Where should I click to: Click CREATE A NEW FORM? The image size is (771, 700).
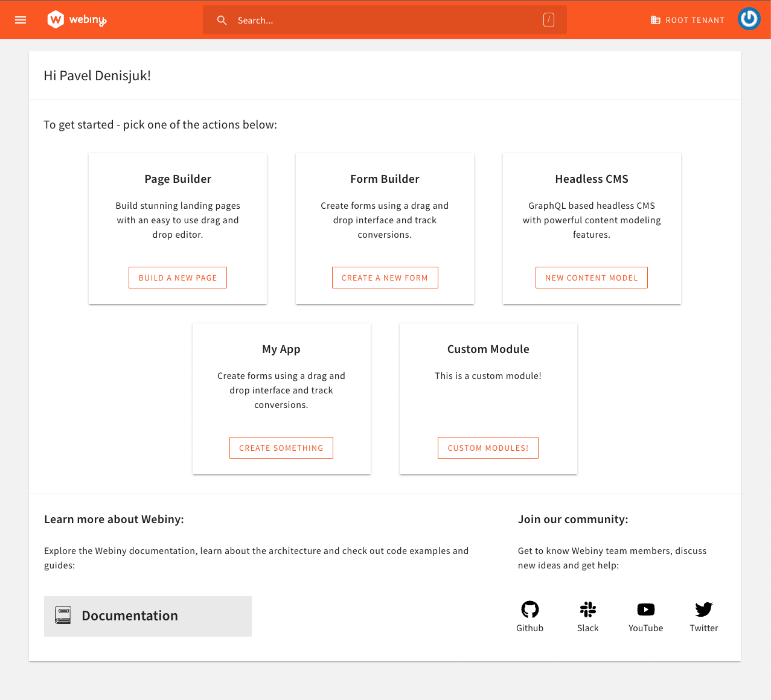385,277
